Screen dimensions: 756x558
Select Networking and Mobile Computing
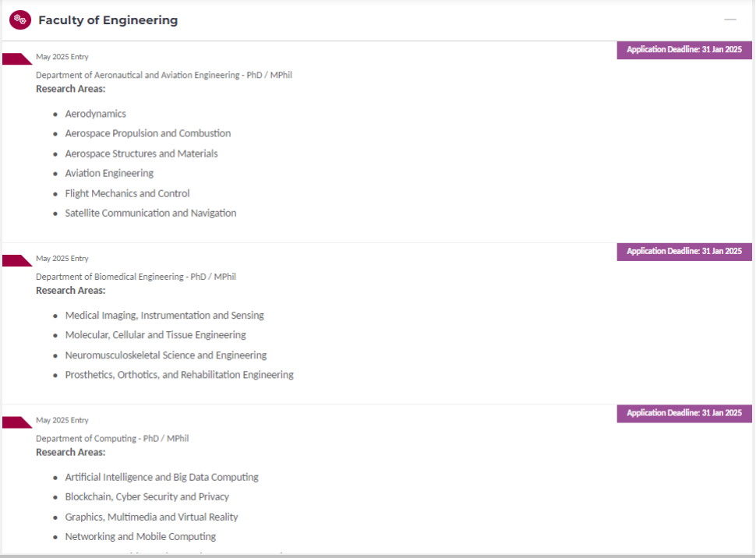tap(140, 536)
